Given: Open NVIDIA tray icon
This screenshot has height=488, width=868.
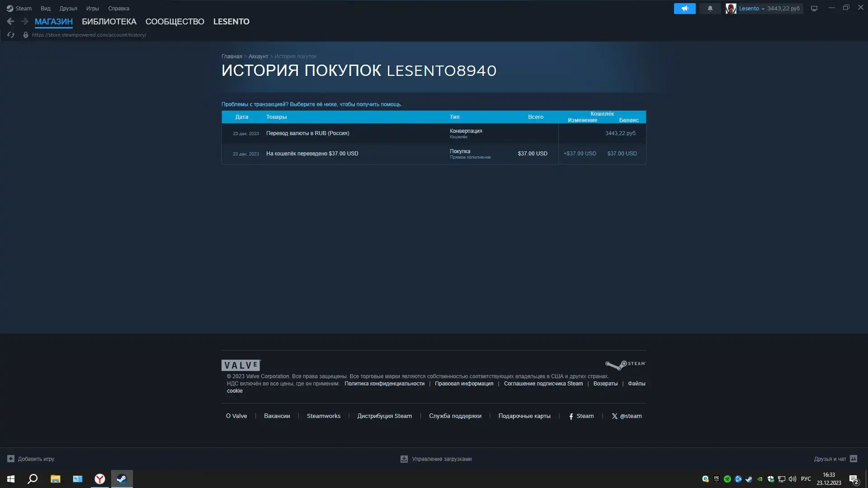Looking at the screenshot, I should (760, 479).
